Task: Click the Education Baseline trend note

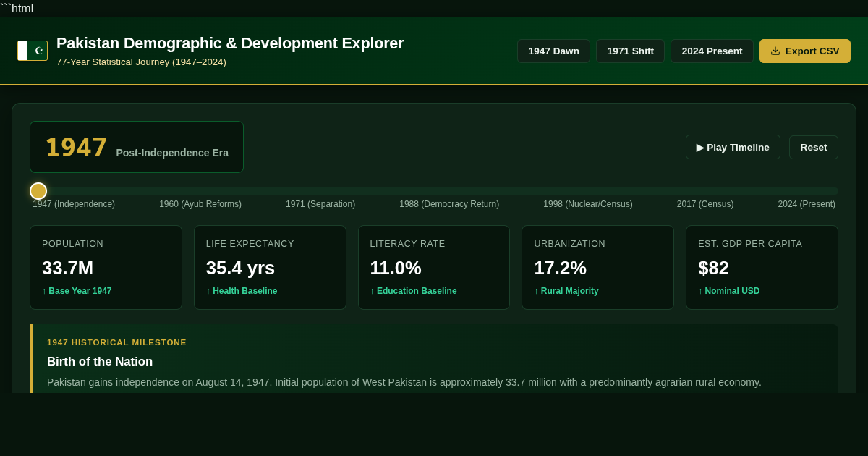Action: pyautogui.click(x=413, y=291)
